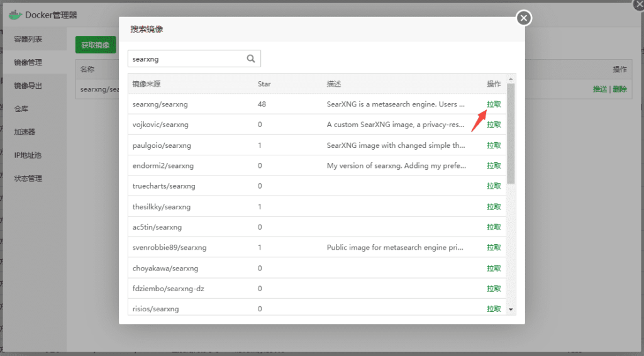
Task: Select choyakawa/searxng image name cell
Action: point(165,269)
